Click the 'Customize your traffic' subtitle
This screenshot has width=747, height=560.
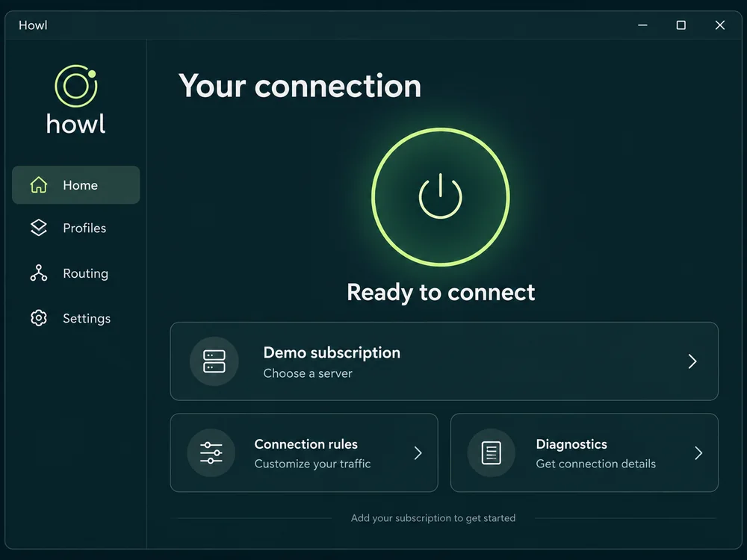coord(312,464)
